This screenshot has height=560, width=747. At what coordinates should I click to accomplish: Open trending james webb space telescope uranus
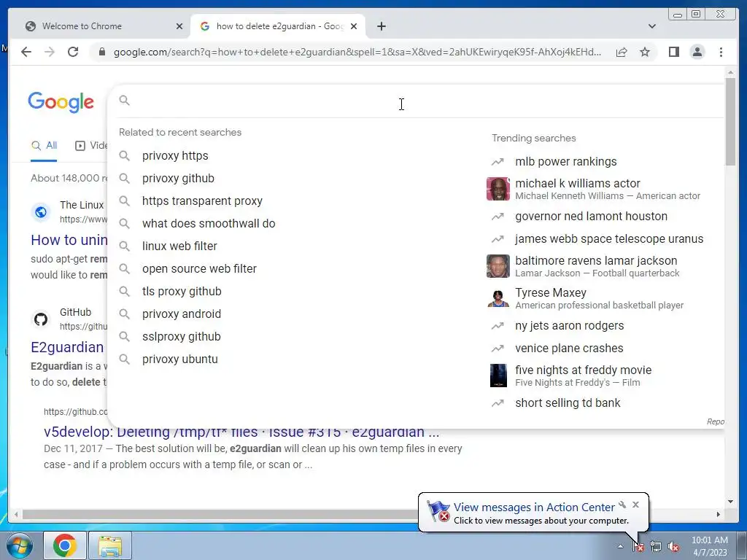click(609, 238)
